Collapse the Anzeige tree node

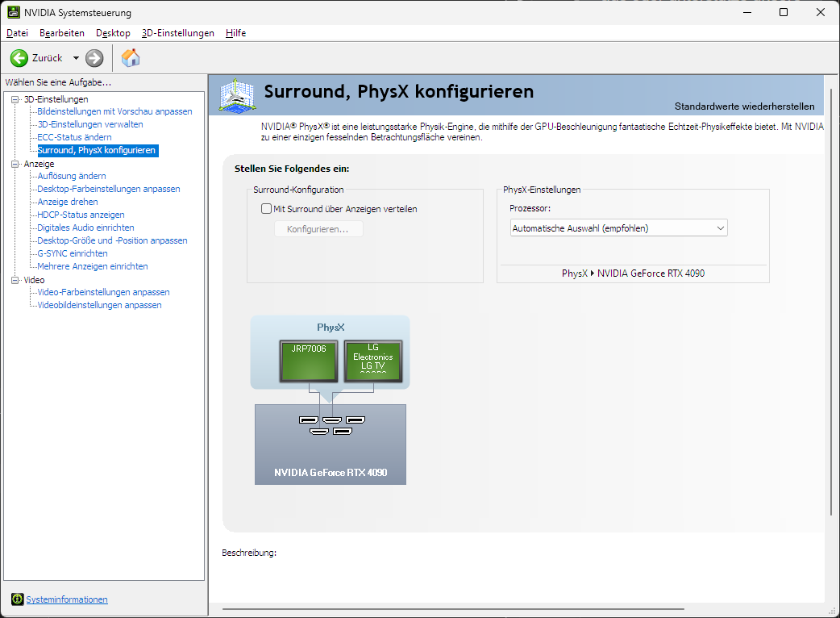point(15,164)
